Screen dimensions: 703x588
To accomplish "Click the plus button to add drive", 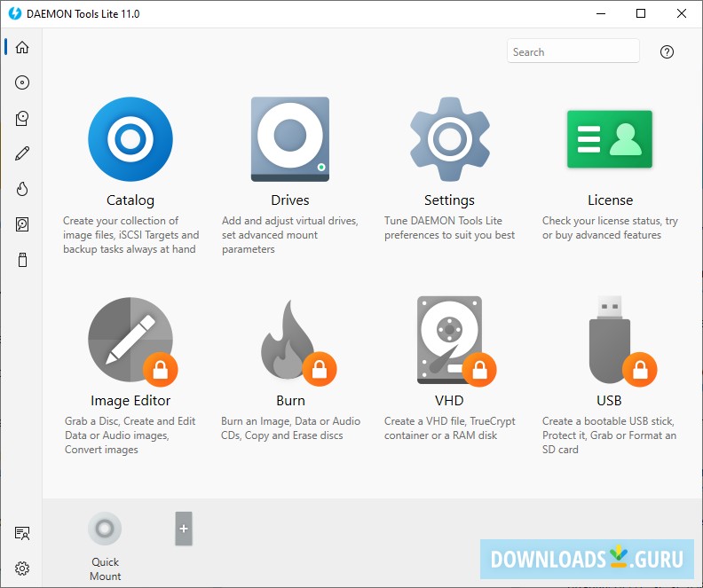I will 184,529.
